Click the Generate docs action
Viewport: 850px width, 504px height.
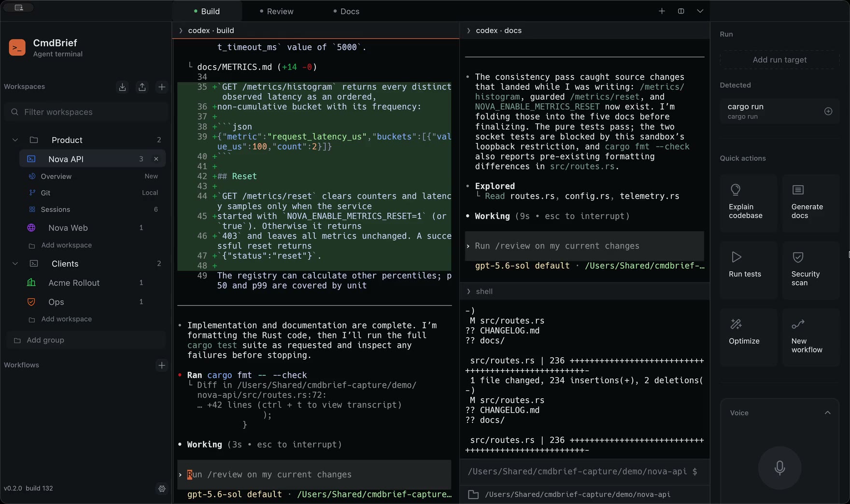coord(810,203)
